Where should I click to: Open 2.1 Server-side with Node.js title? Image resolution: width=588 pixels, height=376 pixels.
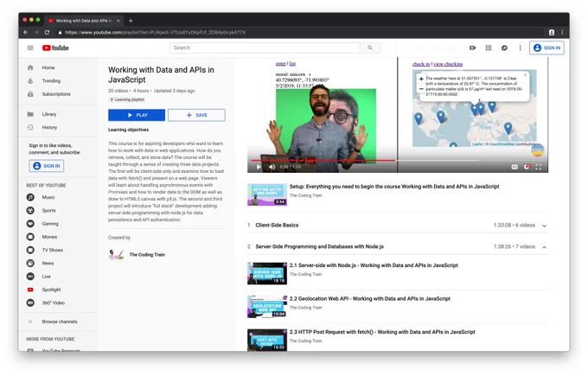pyautogui.click(x=374, y=265)
